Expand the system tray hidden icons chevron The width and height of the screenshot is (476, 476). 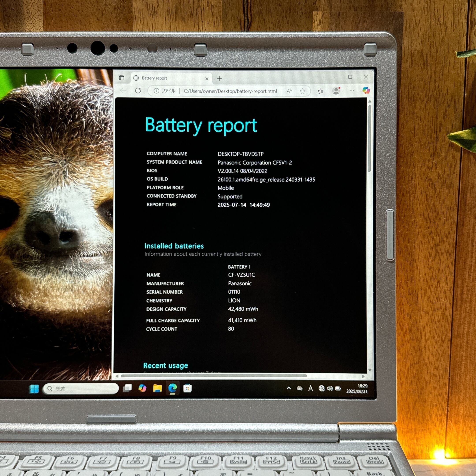[x=289, y=388]
